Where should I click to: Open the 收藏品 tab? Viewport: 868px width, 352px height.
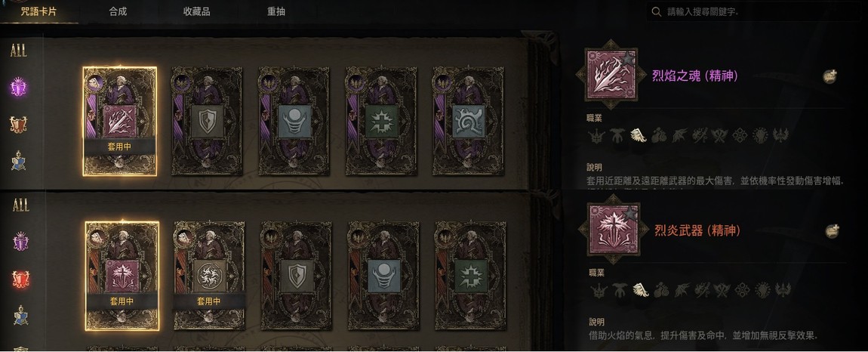[196, 11]
